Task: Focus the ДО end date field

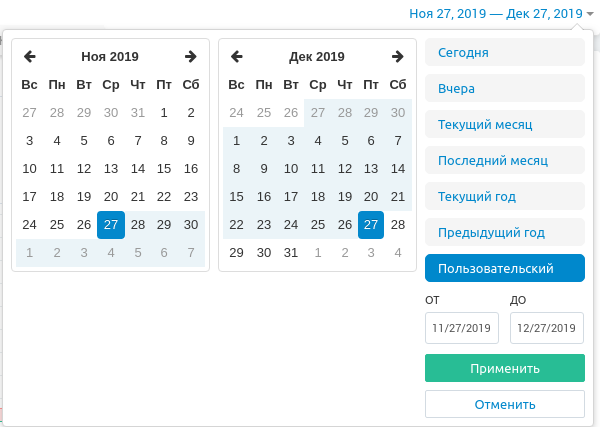Action: coord(546,328)
